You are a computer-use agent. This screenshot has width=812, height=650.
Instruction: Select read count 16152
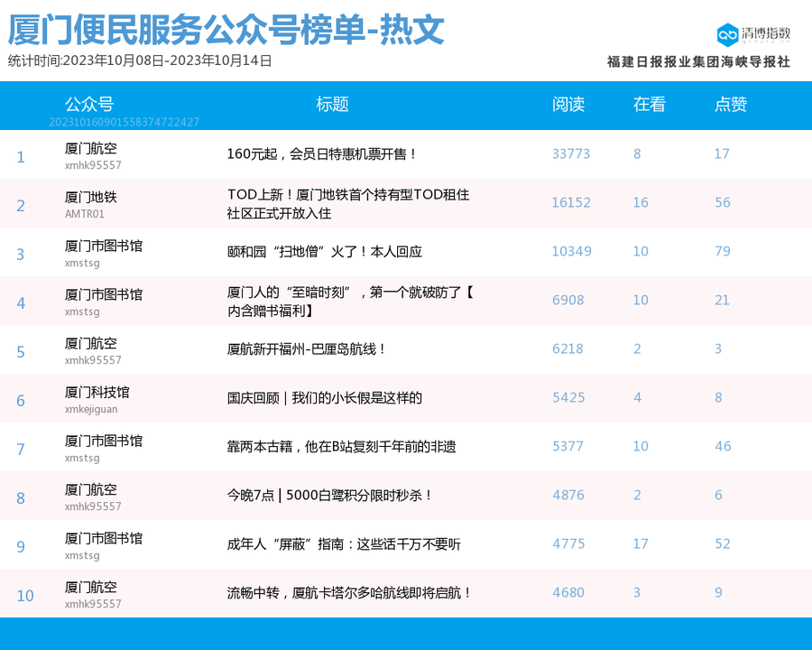[x=571, y=202]
